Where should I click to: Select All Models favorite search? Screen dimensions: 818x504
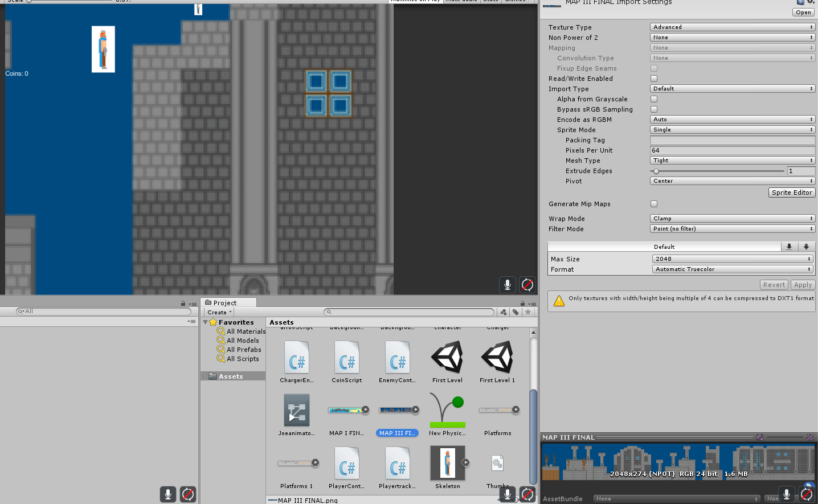point(238,341)
